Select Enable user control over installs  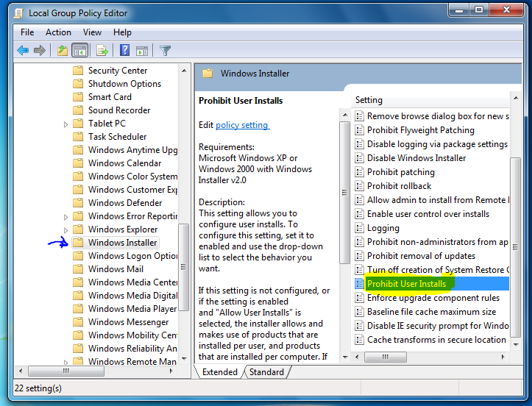tap(428, 214)
